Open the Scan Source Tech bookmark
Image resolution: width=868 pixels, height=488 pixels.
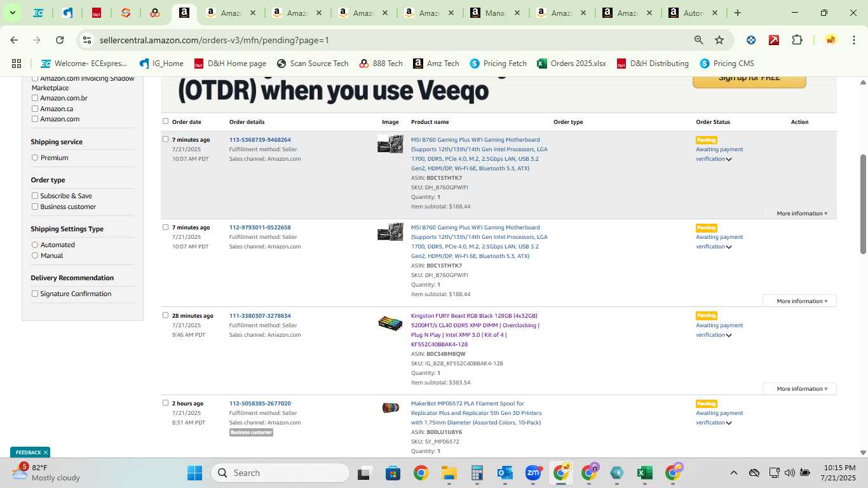[x=313, y=64]
